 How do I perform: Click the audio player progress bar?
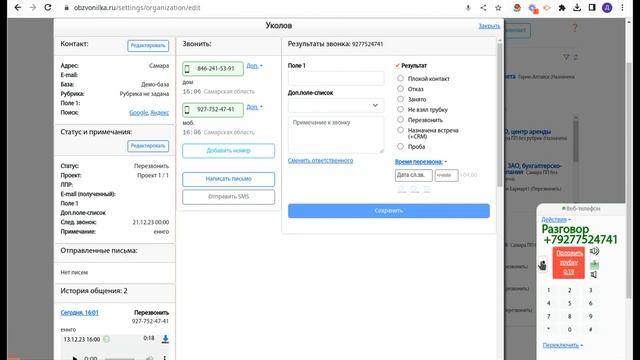[119, 358]
